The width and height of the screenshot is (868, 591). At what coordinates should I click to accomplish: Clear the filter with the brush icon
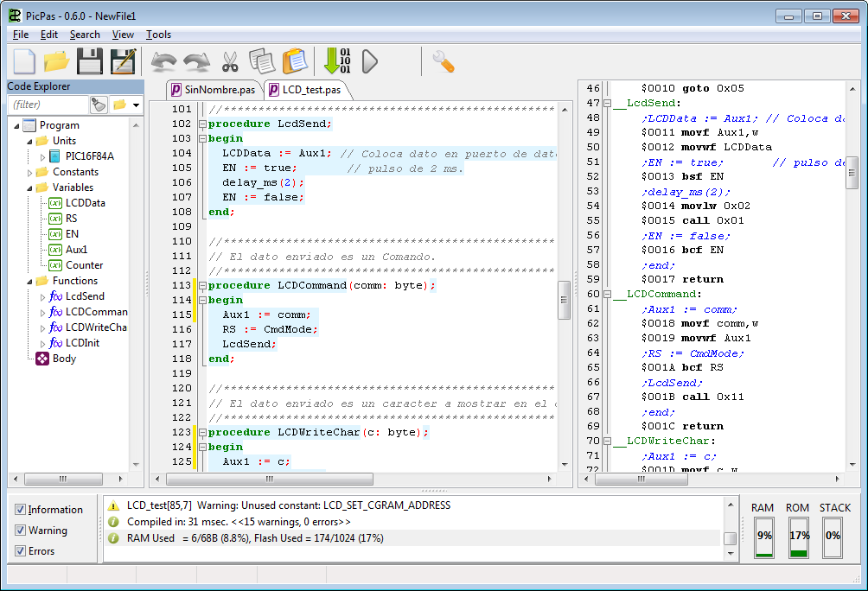[99, 105]
